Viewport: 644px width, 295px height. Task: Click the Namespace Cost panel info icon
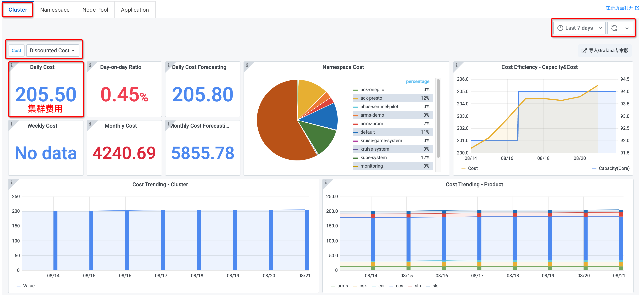[x=247, y=65]
